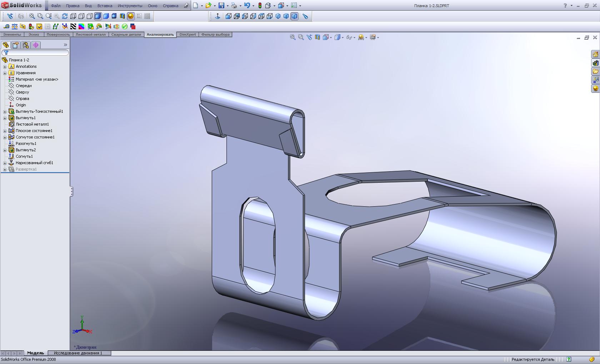The height and width of the screenshot is (364, 600).
Task: Click the Rotate View icon
Action: click(x=65, y=16)
